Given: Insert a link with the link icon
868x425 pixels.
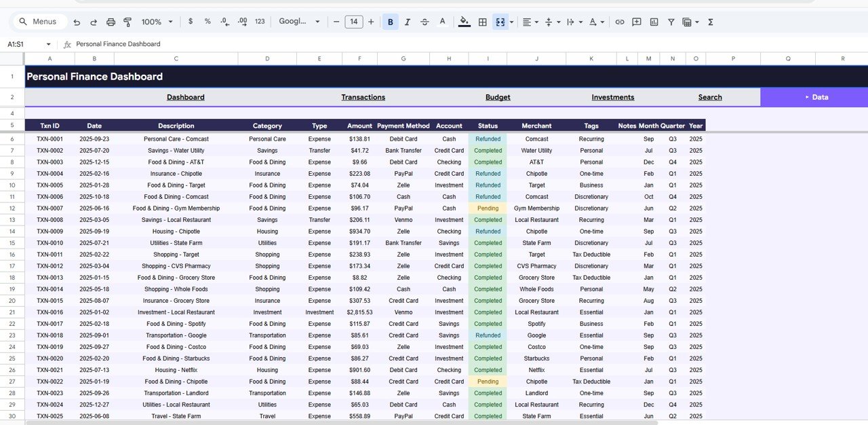Looking at the screenshot, I should (619, 22).
